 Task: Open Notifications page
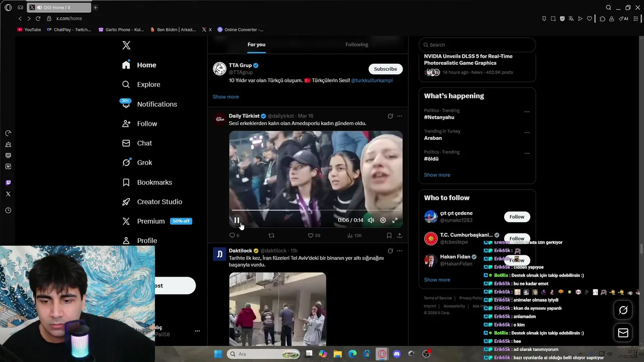[149, 104]
